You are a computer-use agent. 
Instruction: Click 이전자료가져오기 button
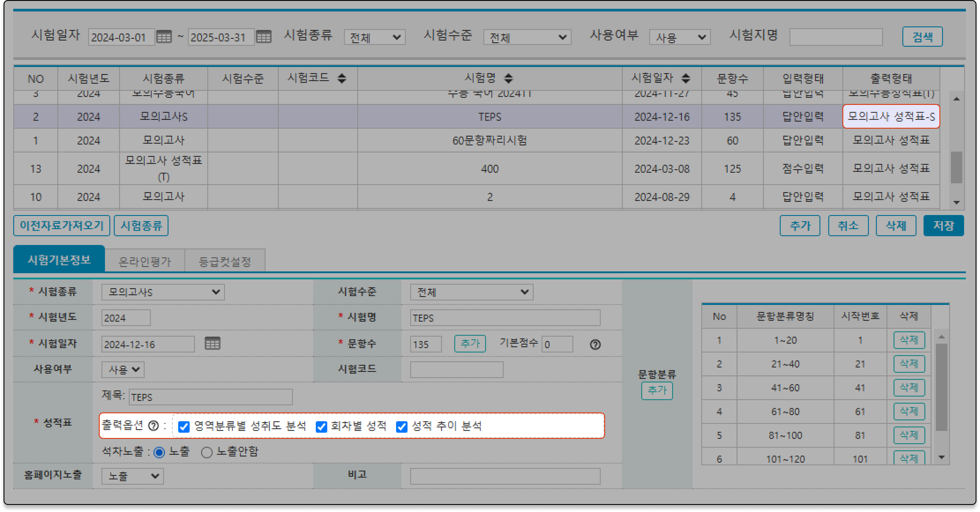coord(62,225)
